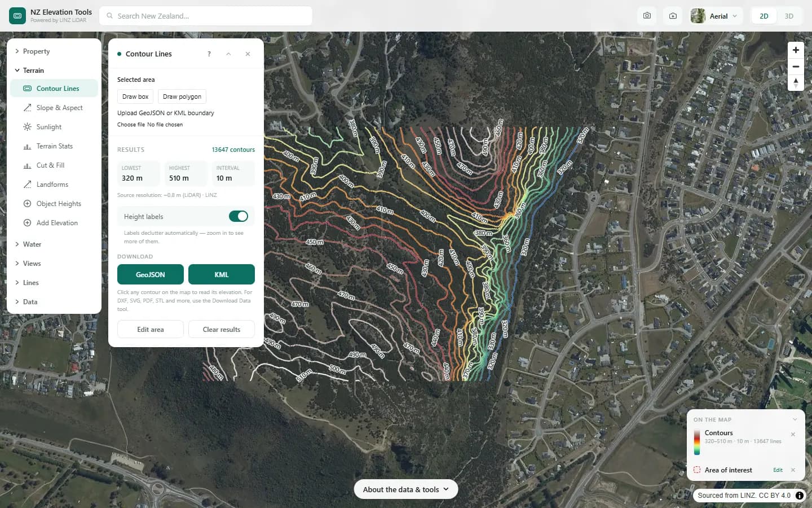This screenshot has width=812, height=508.
Task: Click the NZ Elevation Tools logo icon
Action: [17, 16]
